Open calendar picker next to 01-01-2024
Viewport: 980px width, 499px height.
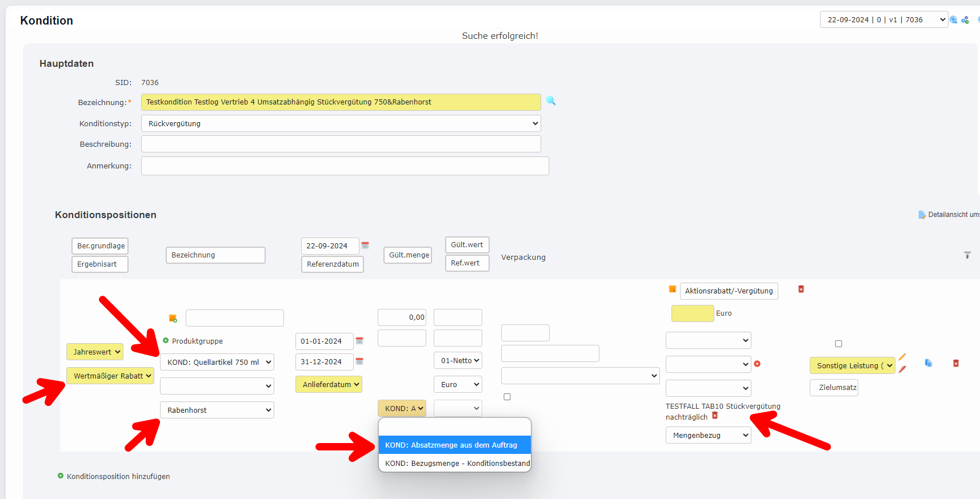(x=359, y=341)
